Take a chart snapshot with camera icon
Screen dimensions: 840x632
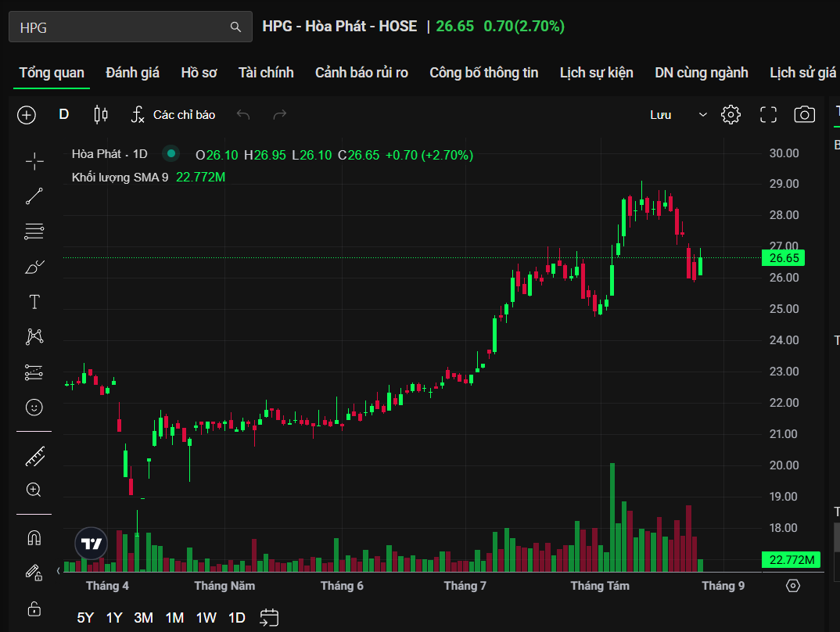(804, 115)
